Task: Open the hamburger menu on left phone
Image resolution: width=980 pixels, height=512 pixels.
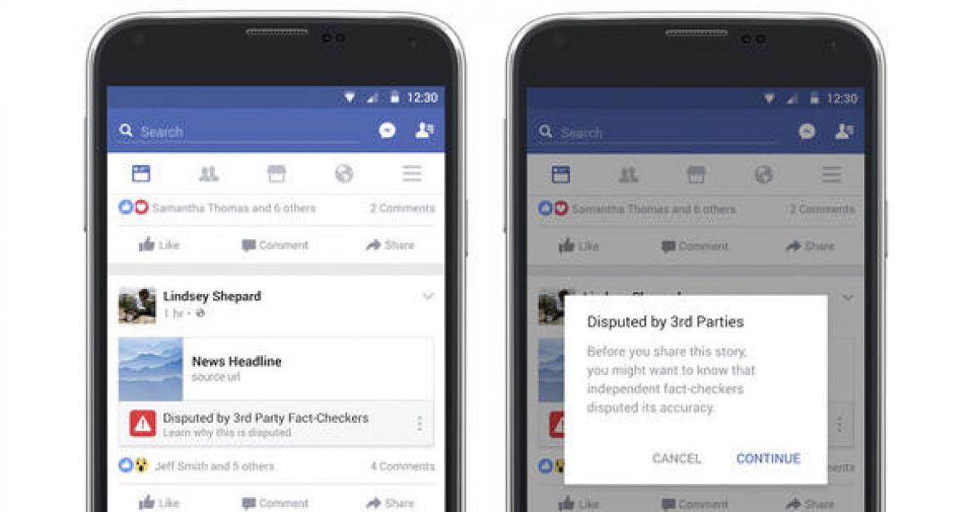Action: tap(412, 173)
